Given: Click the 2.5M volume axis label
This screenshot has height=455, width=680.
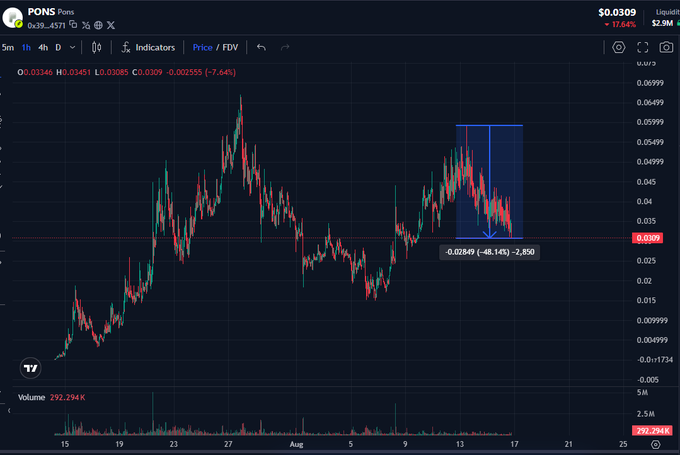Looking at the screenshot, I should (645, 414).
